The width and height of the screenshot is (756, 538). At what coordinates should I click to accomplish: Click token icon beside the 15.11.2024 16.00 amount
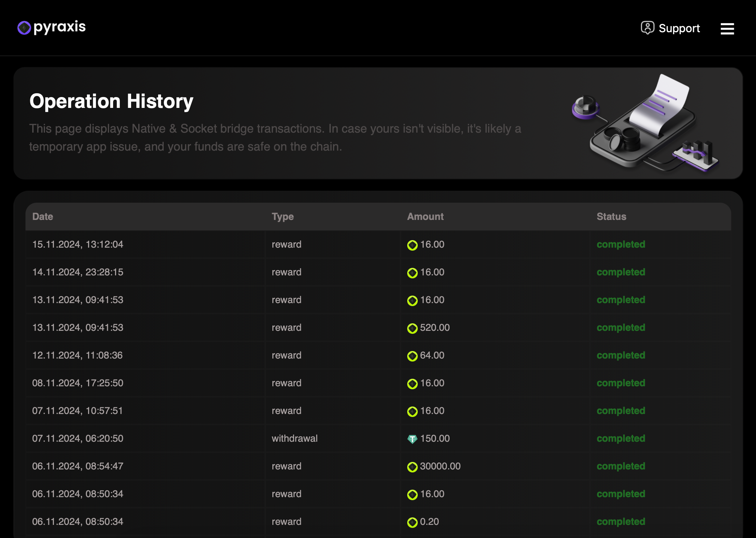coord(412,245)
